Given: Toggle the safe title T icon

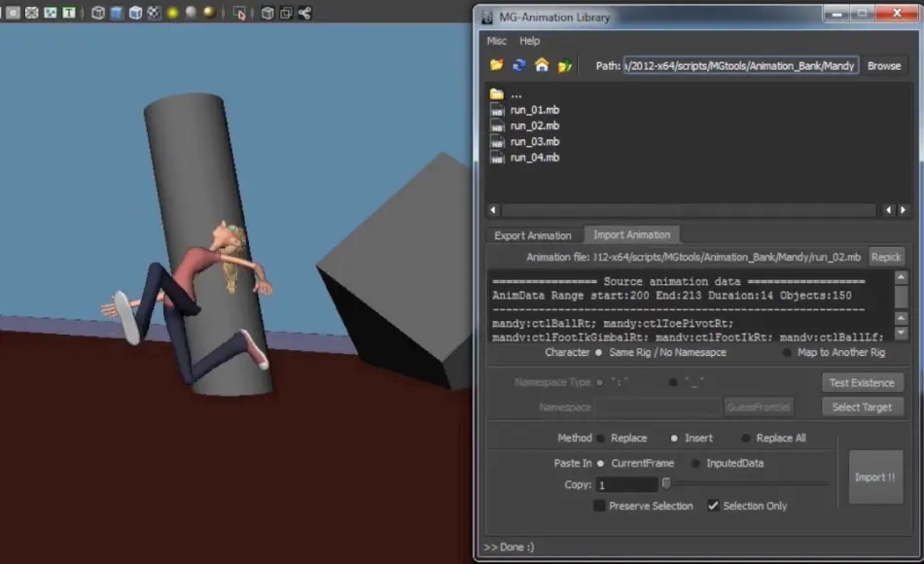Looking at the screenshot, I should (69, 13).
